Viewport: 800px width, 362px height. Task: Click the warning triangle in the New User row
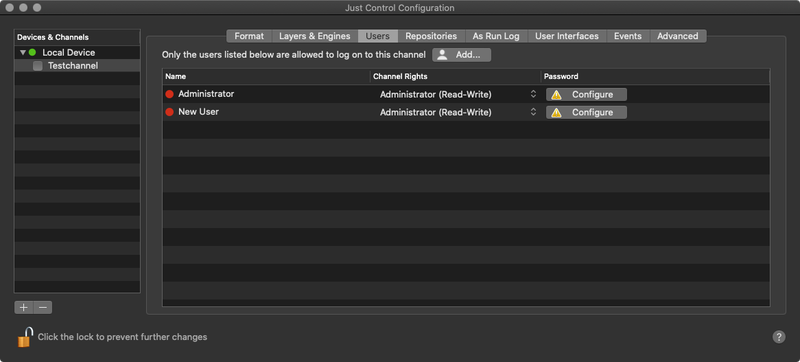point(556,113)
